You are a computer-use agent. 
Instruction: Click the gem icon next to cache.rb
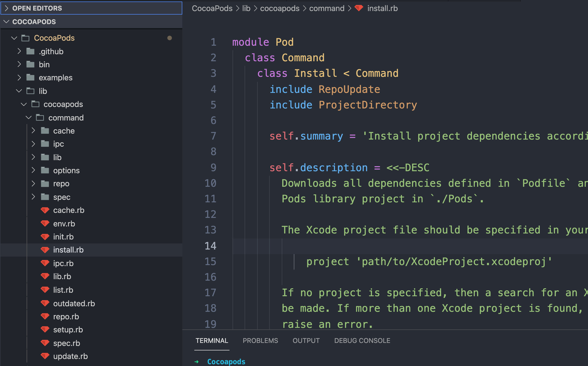(45, 210)
